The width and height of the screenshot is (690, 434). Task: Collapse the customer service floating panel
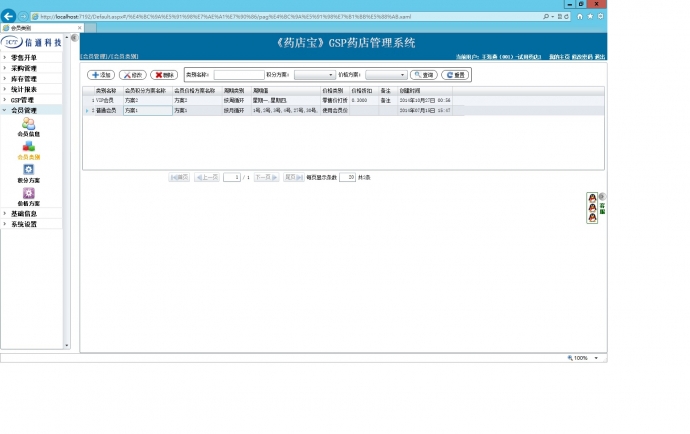point(602,196)
